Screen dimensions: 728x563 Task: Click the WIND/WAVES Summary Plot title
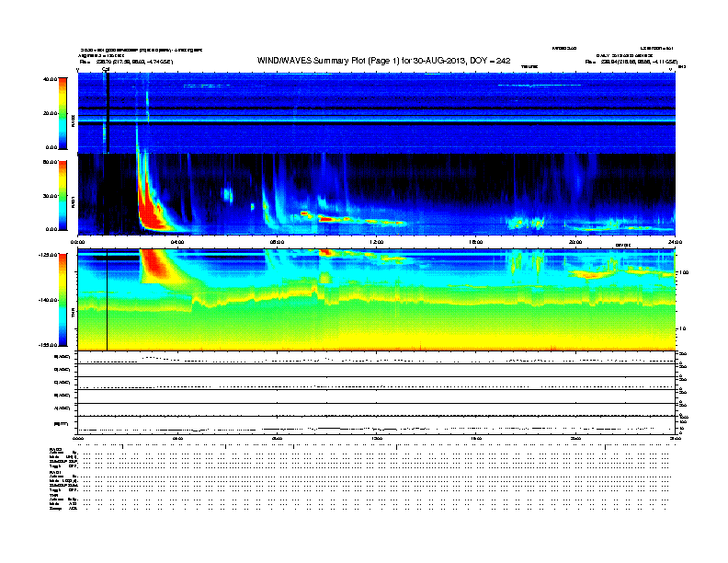(383, 61)
